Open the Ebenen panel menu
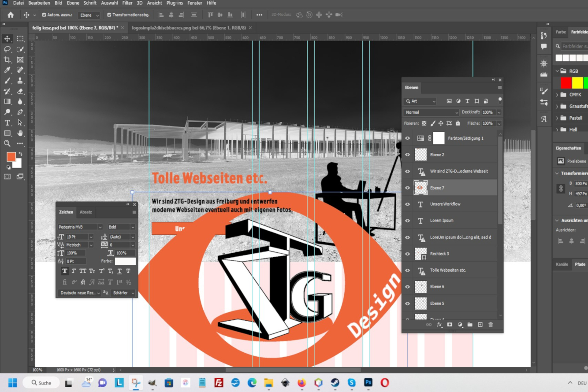588x392 pixels. [x=499, y=88]
